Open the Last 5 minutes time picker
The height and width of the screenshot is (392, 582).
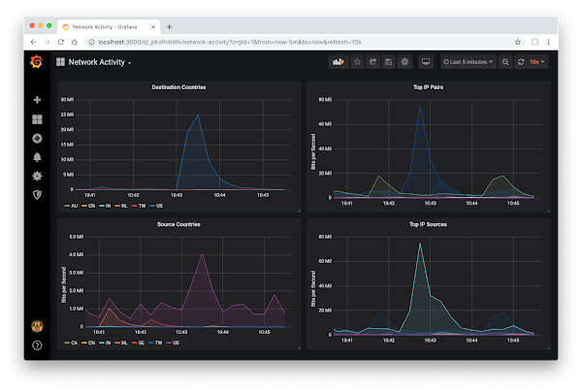coord(468,62)
